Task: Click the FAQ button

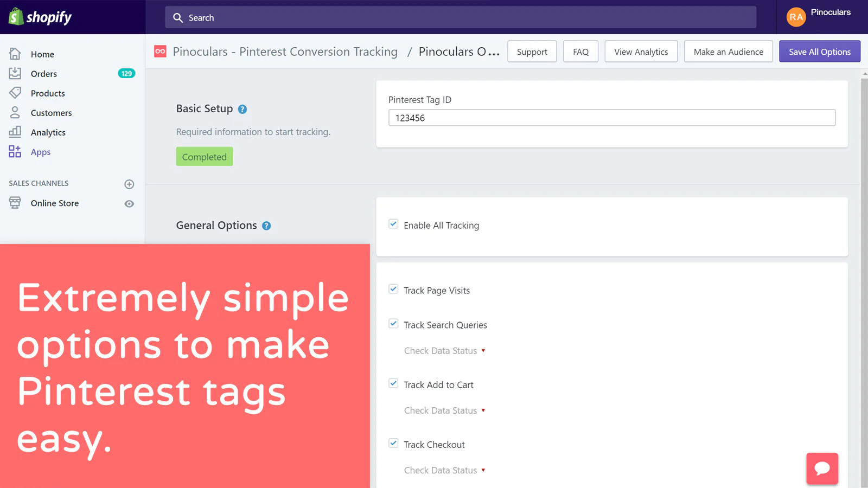Action: 580,52
